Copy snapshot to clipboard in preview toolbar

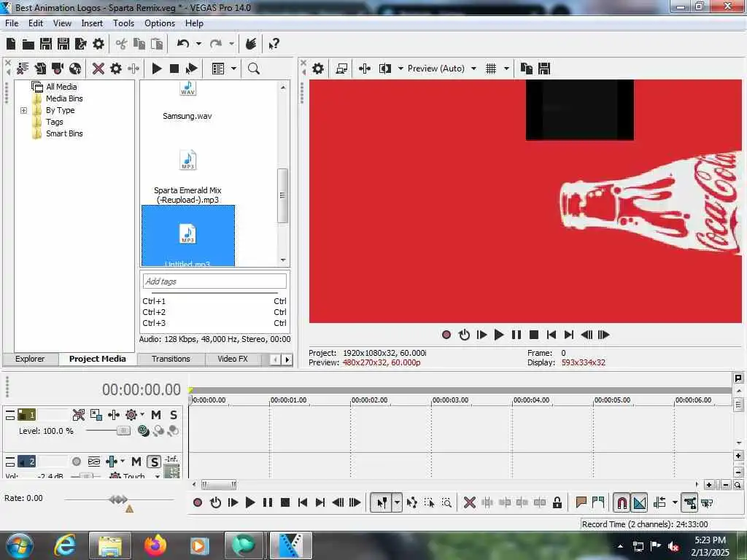[527, 69]
